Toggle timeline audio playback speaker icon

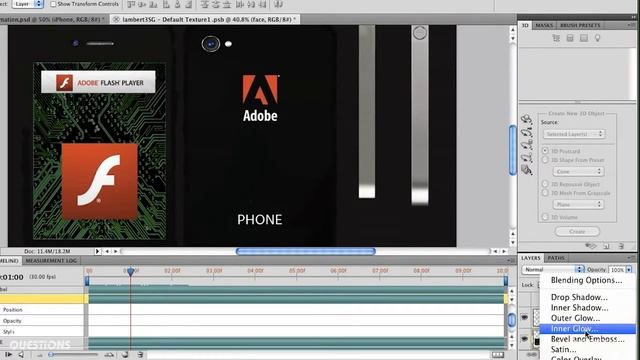(x=21, y=355)
